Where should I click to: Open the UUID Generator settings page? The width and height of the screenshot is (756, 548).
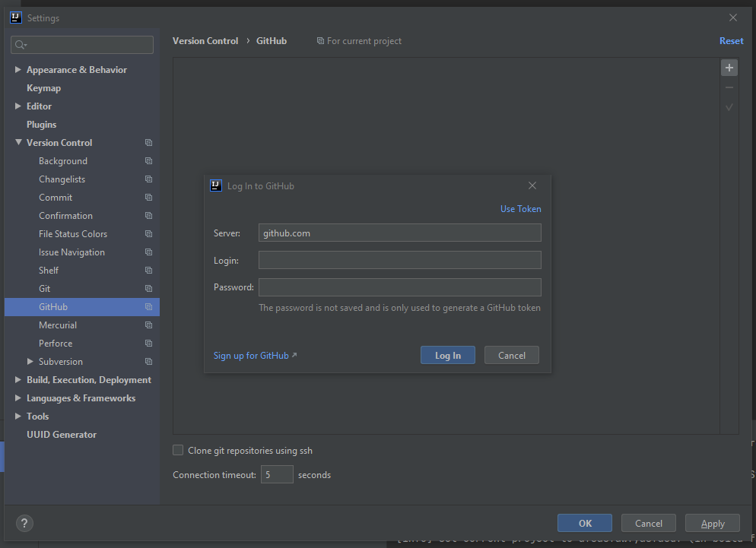(x=62, y=435)
